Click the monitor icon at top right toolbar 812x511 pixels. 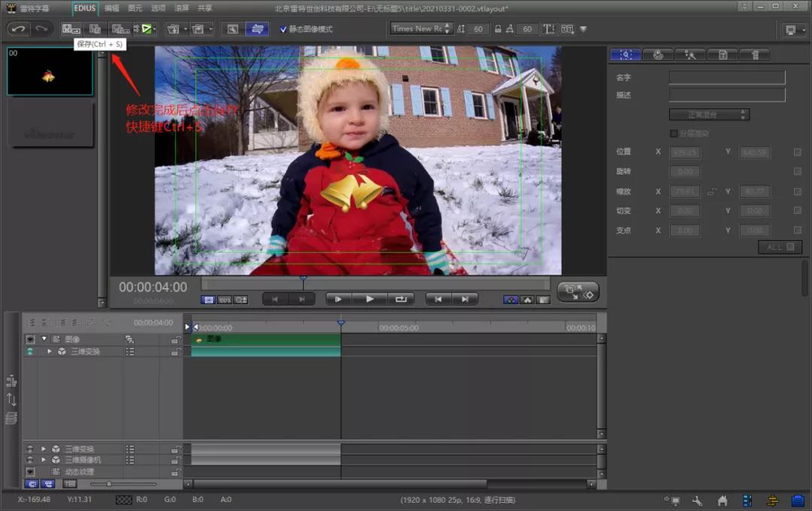click(x=790, y=29)
